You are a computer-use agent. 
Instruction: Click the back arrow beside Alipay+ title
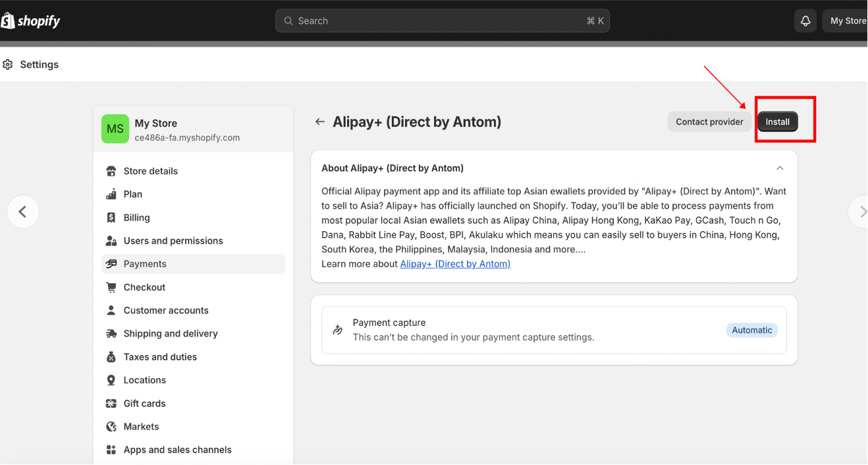click(x=320, y=122)
